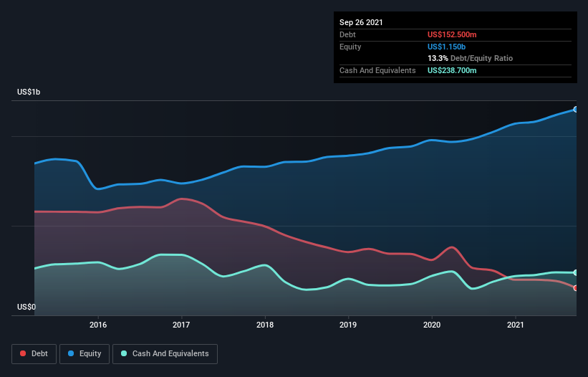Click the US$152.500m debt value
Image resolution: width=588 pixels, height=377 pixels.
tap(452, 34)
